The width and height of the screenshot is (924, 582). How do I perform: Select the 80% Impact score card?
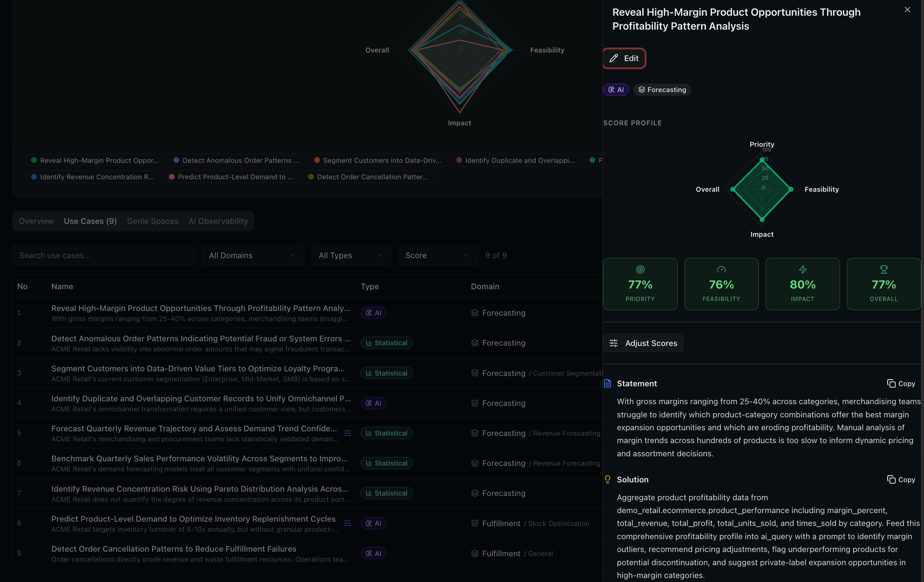pyautogui.click(x=802, y=284)
